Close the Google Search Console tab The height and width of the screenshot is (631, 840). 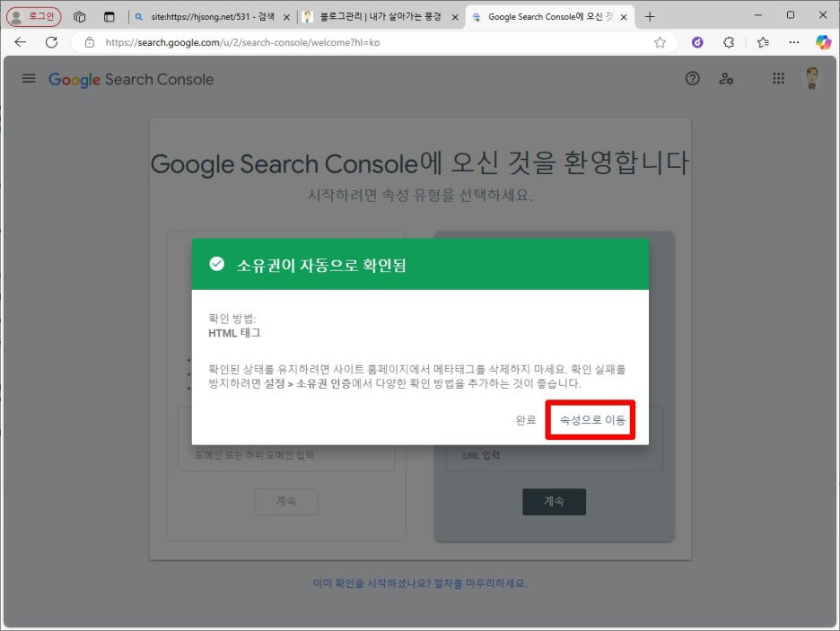[624, 17]
